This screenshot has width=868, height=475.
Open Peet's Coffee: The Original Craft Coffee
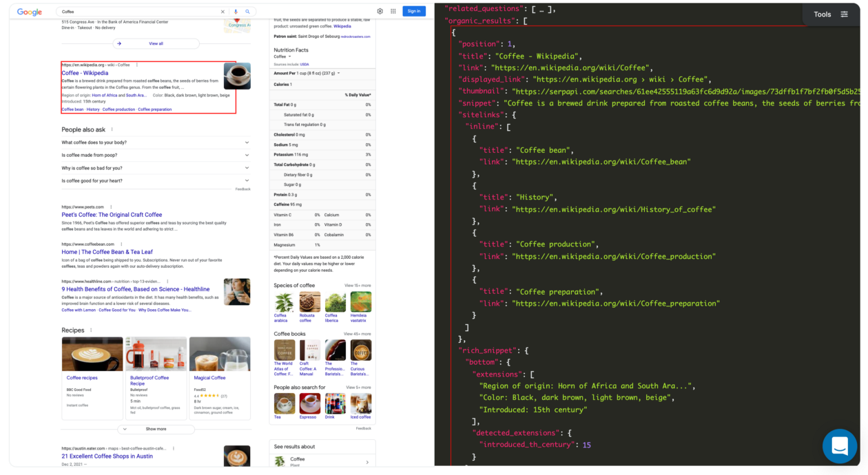[x=112, y=215]
